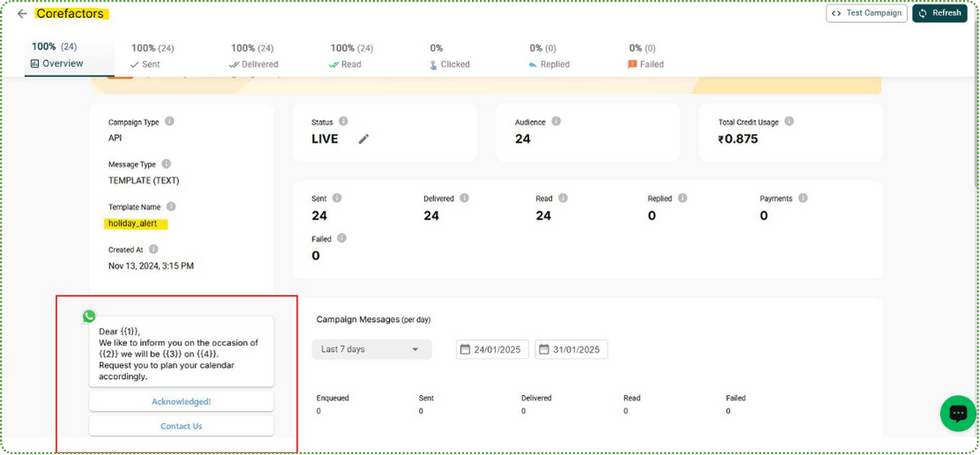Click the info icon next to Payments
This screenshot has height=455, width=980.
click(803, 198)
